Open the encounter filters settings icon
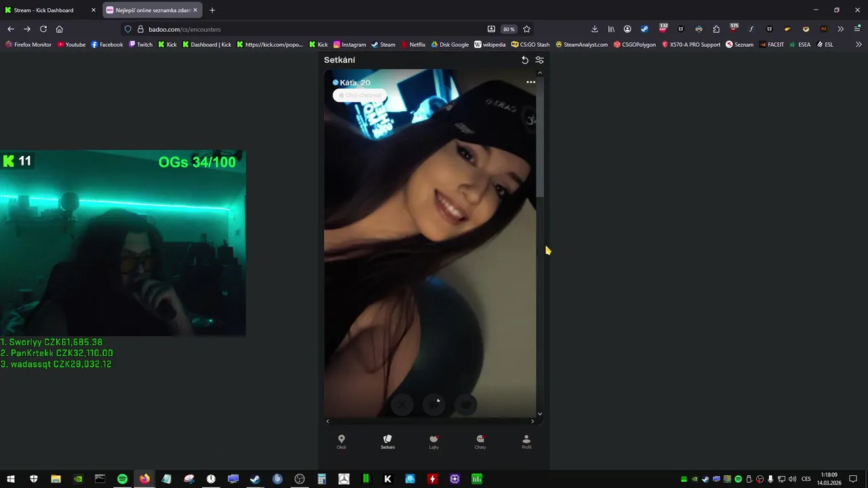868x488 pixels. tap(540, 60)
